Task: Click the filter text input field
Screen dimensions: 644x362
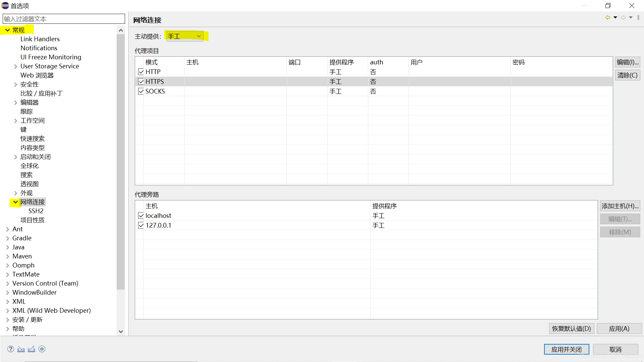Action: coord(64,19)
